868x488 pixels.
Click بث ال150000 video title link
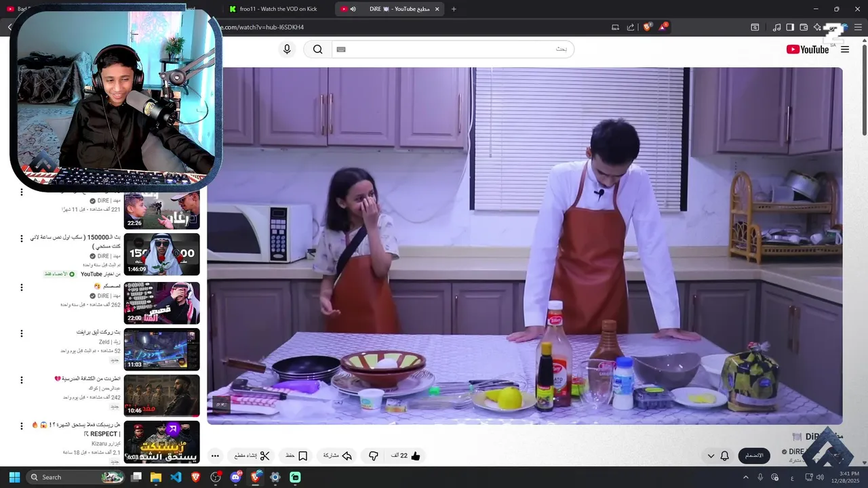(x=75, y=242)
